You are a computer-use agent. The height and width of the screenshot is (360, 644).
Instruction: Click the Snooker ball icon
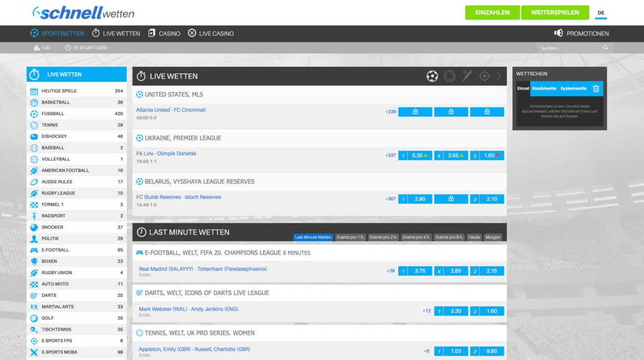pyautogui.click(x=34, y=227)
